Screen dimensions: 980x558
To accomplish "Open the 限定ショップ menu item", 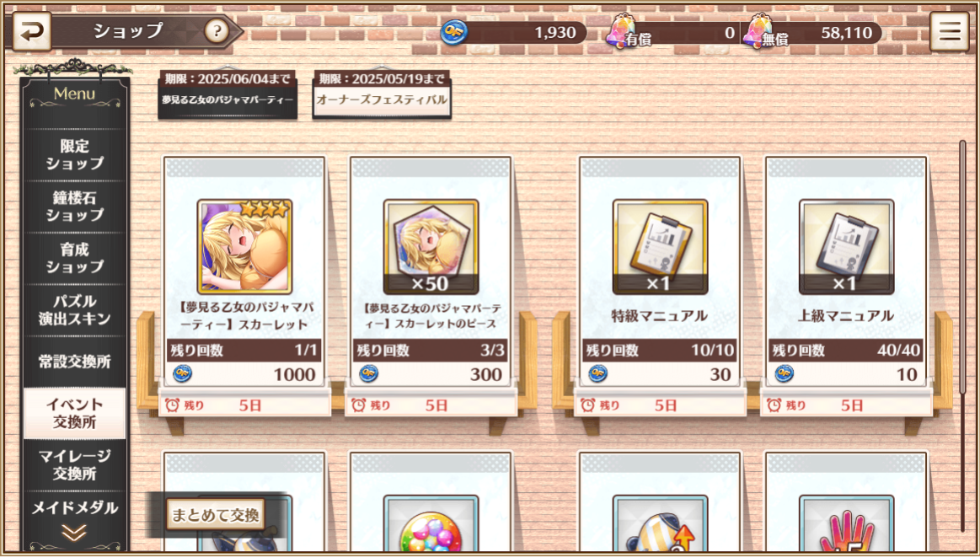I will [x=74, y=155].
